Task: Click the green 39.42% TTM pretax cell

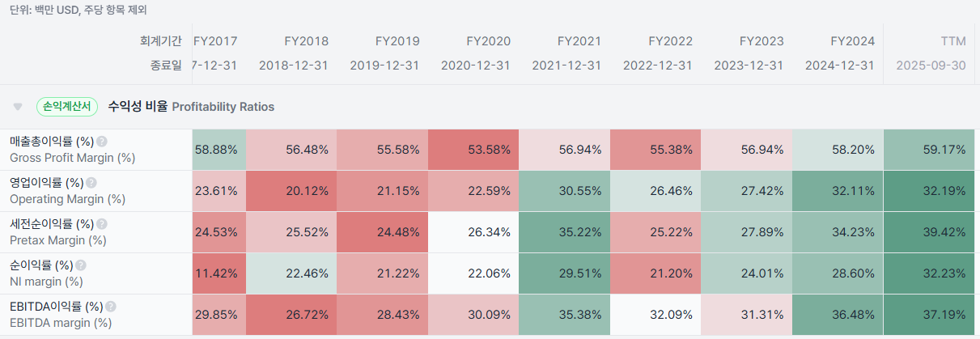Action: (931, 232)
